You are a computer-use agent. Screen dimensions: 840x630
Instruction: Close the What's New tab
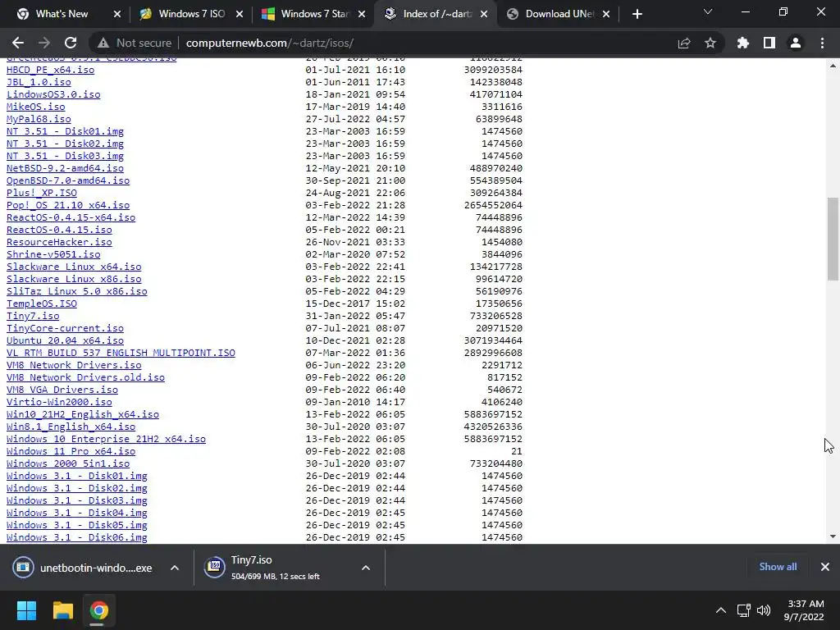[117, 14]
